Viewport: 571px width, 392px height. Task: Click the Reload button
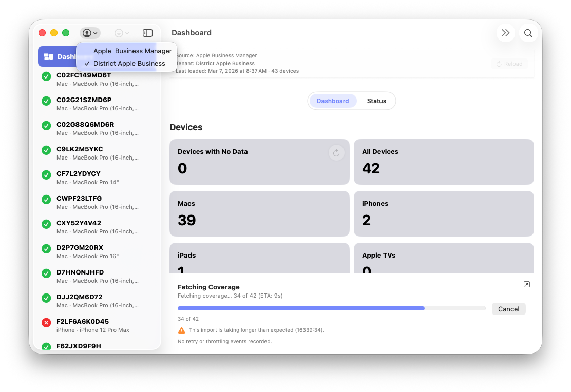point(509,63)
